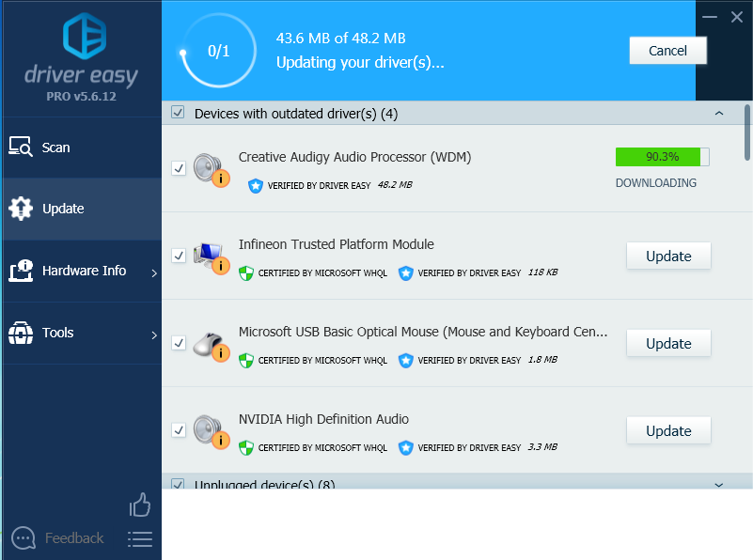This screenshot has height=560, width=753.
Task: Open the Feedback link
Action: 74,538
